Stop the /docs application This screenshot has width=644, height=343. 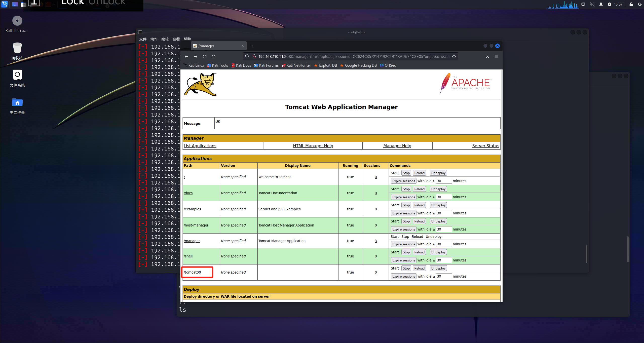point(406,189)
